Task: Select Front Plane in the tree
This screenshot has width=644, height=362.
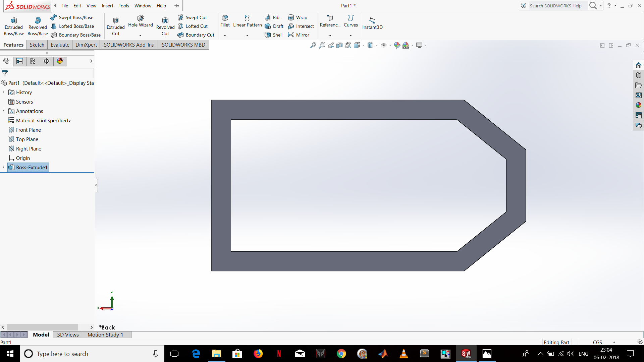Action: (x=25, y=130)
